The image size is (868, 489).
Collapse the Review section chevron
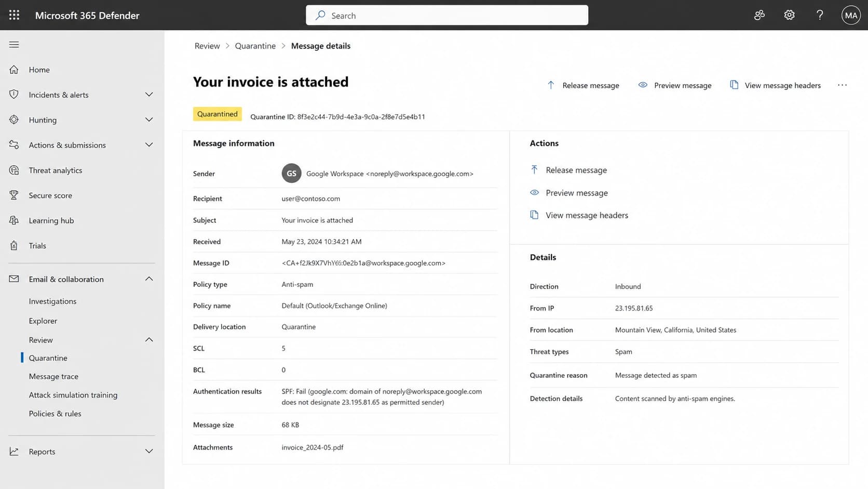(x=149, y=340)
